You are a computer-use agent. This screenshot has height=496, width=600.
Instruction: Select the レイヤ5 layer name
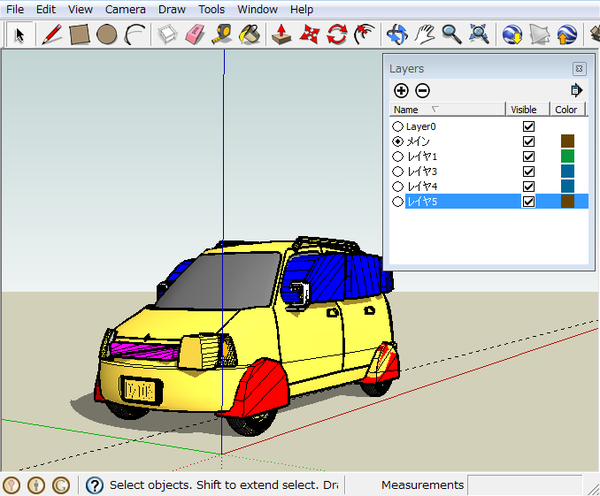pos(422,201)
